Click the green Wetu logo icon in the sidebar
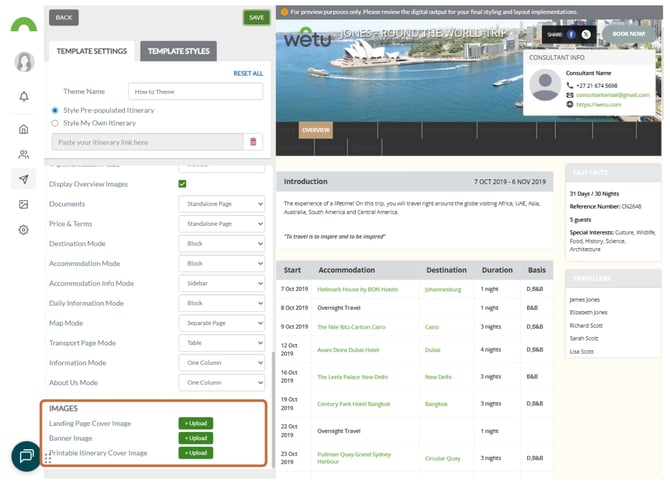 click(24, 25)
